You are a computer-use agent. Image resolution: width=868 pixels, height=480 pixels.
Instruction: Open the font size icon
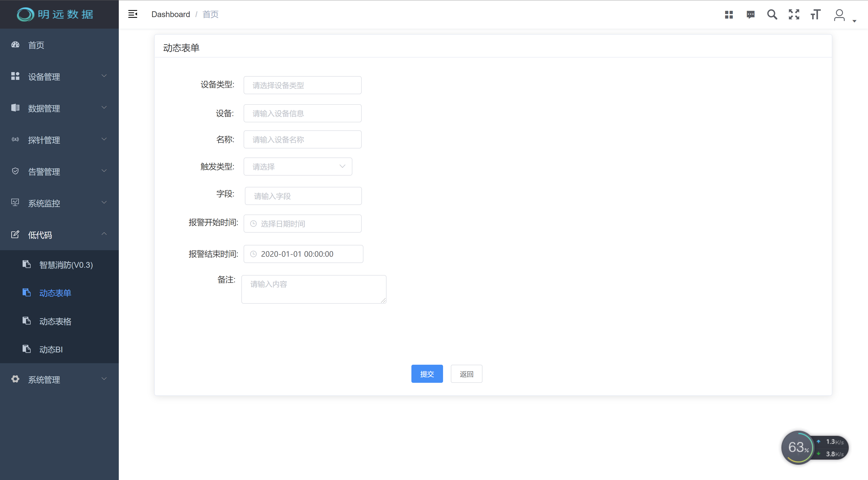point(816,15)
